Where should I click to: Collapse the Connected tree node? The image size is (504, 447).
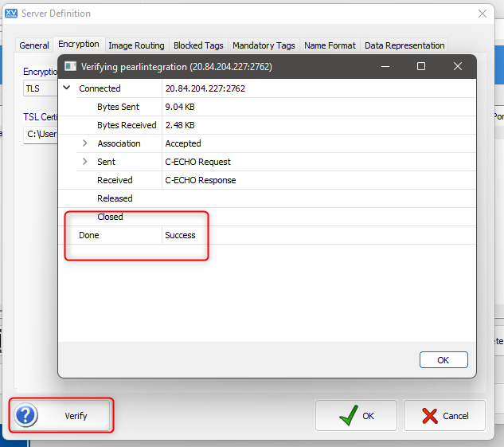[x=67, y=88]
